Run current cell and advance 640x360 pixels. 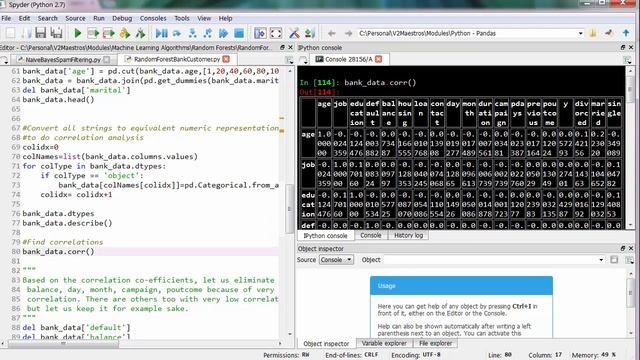[x=109, y=33]
